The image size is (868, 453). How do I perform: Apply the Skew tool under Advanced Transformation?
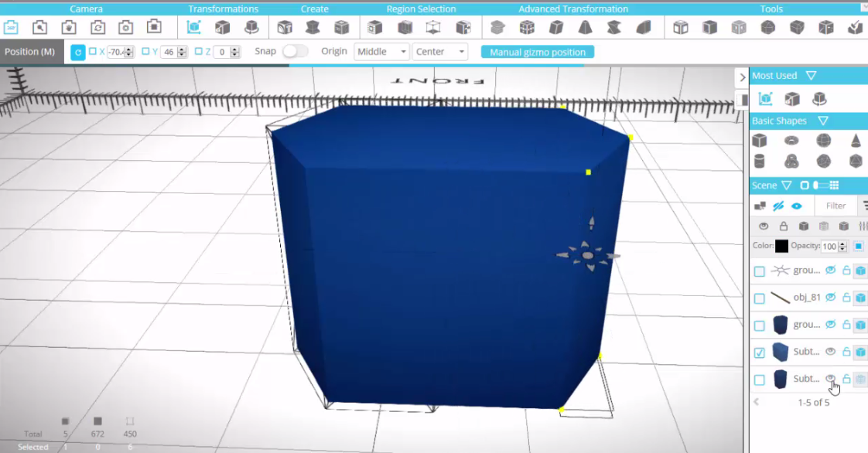(556, 27)
